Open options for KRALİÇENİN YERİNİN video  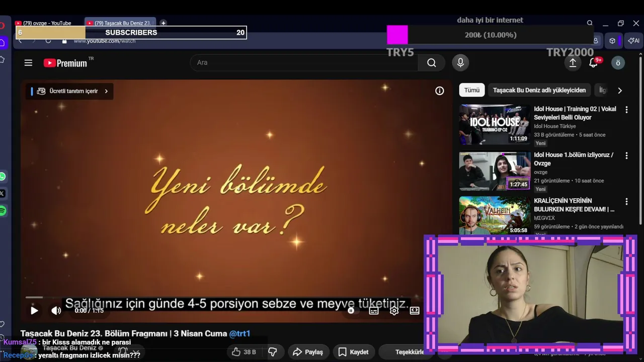626,202
